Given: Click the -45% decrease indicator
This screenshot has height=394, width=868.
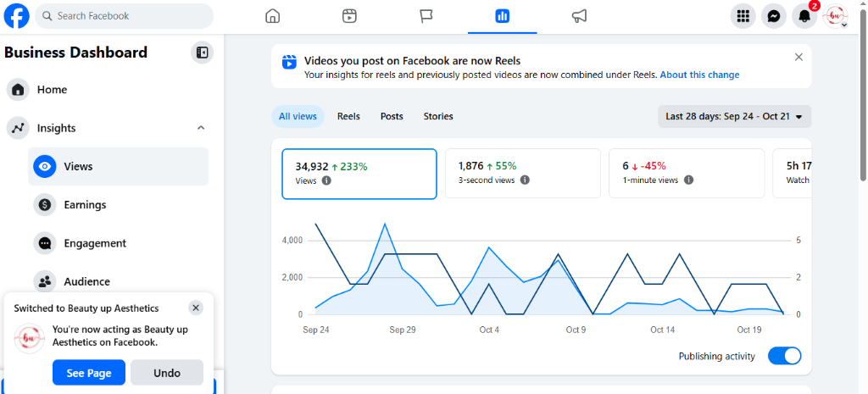Looking at the screenshot, I should tap(648, 166).
